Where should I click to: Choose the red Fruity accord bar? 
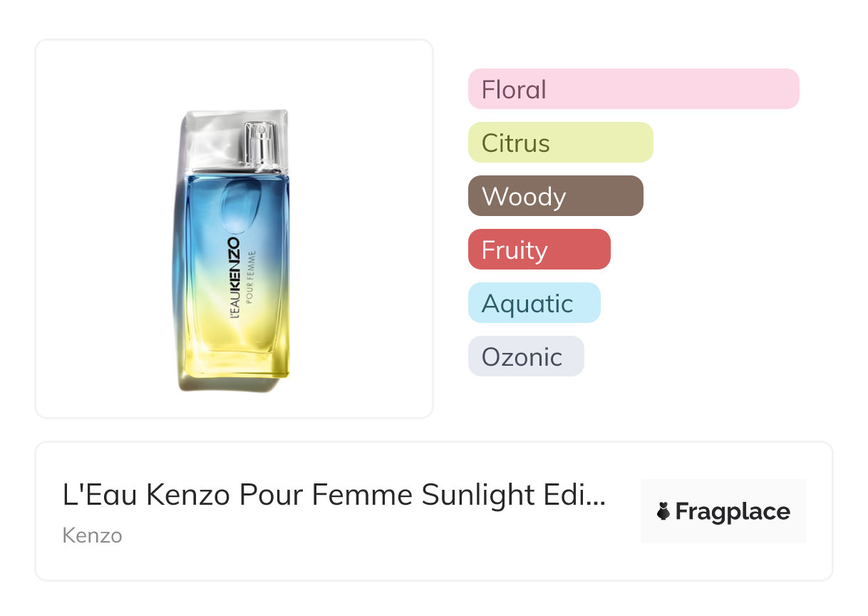click(x=539, y=250)
